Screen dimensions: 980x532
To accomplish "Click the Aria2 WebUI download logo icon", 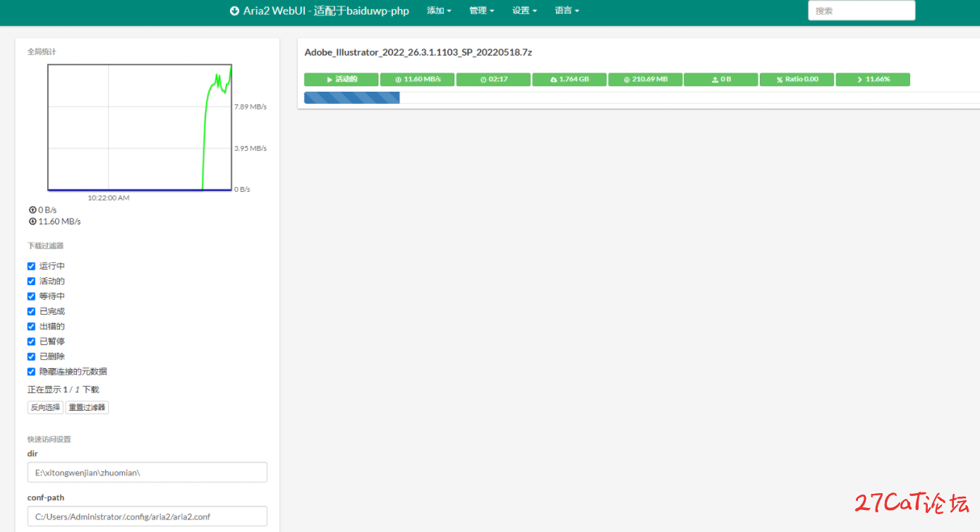I will [234, 11].
